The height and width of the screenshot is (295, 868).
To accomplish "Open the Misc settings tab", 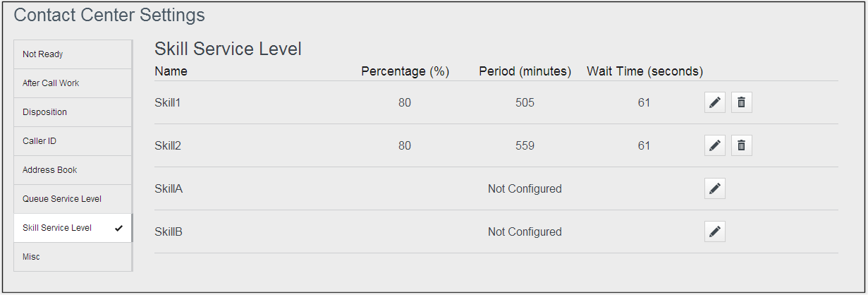I will tap(73, 257).
